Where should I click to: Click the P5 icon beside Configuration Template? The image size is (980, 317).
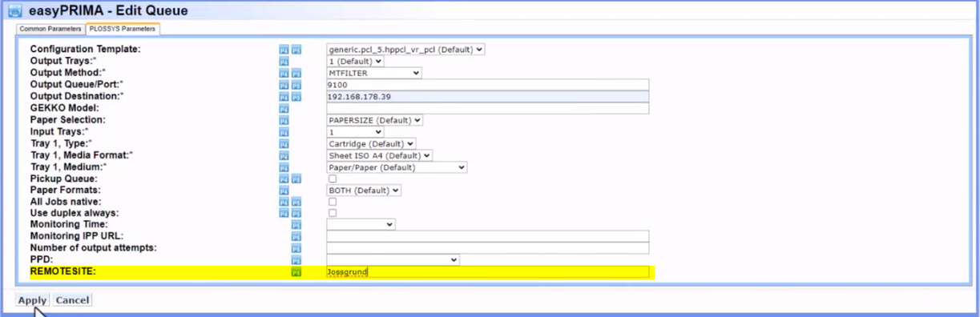[296, 50]
